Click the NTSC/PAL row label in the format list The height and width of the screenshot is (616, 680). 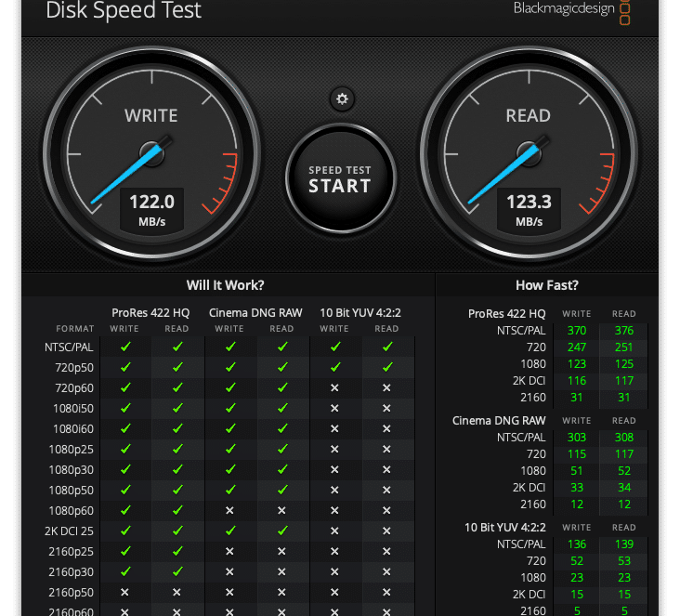pyautogui.click(x=69, y=347)
